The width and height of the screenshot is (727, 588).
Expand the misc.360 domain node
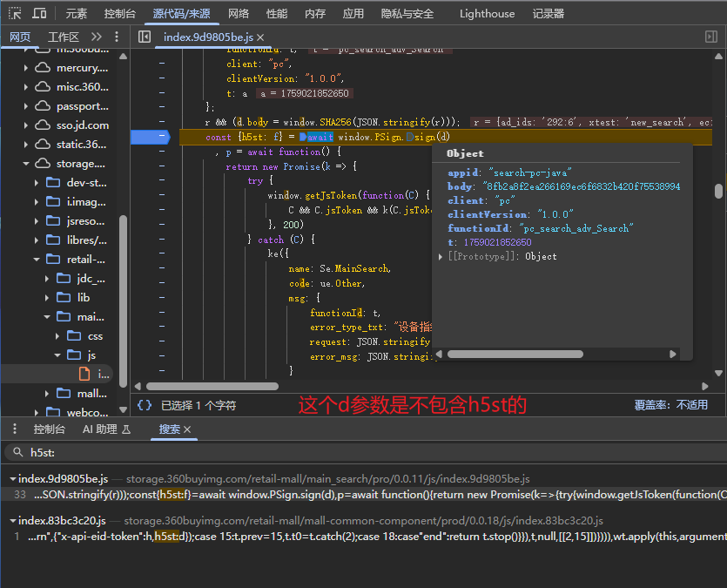(x=26, y=87)
